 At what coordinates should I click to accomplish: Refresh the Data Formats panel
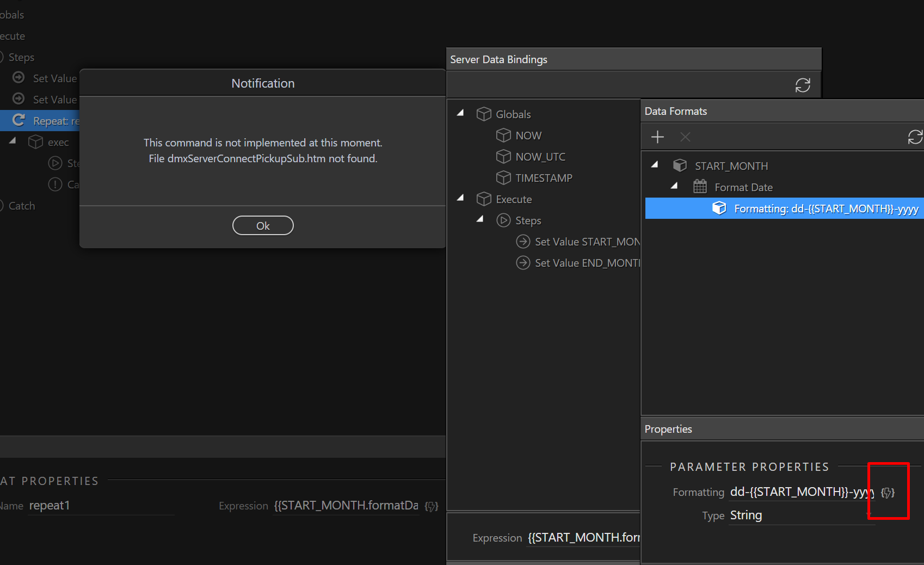click(915, 137)
